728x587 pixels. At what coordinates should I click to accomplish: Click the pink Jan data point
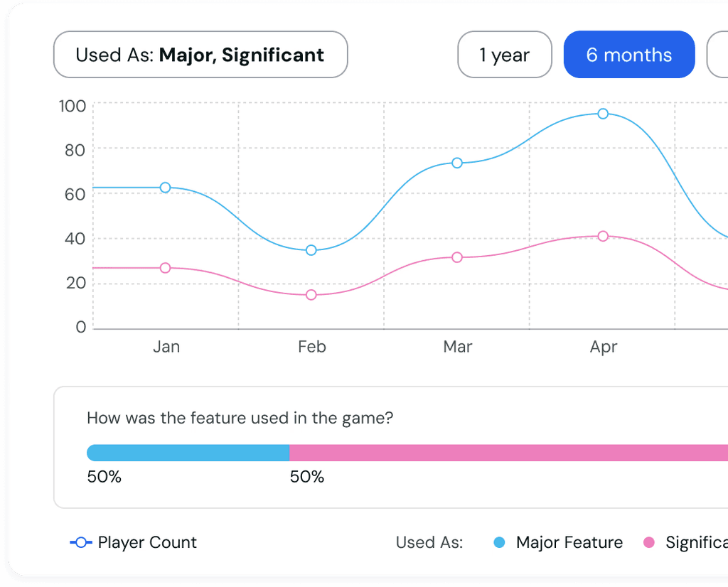pos(165,268)
